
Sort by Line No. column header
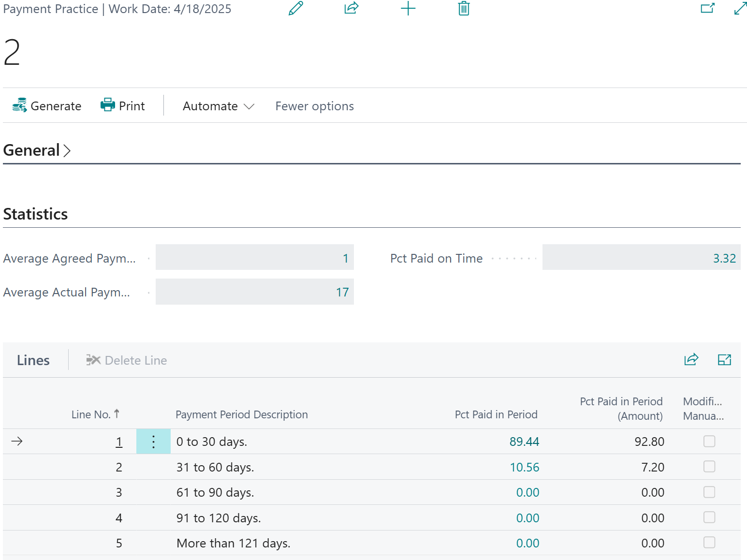[95, 414]
